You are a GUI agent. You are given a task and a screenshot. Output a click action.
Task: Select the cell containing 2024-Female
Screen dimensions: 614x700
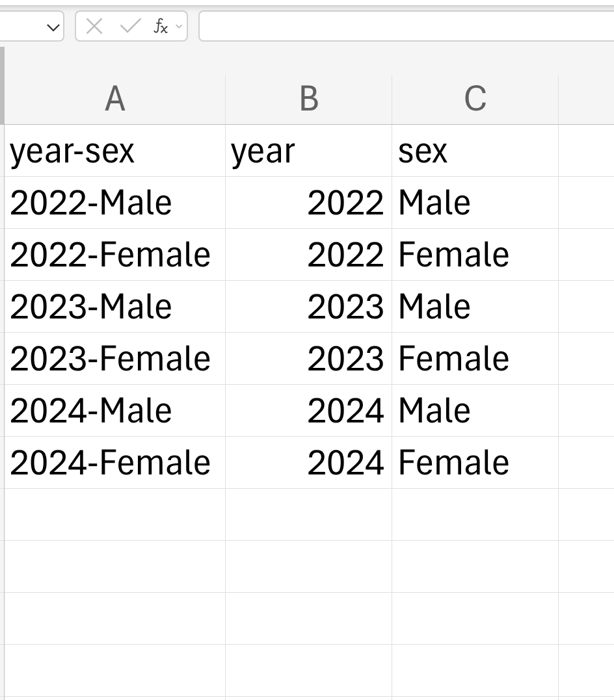point(115,463)
